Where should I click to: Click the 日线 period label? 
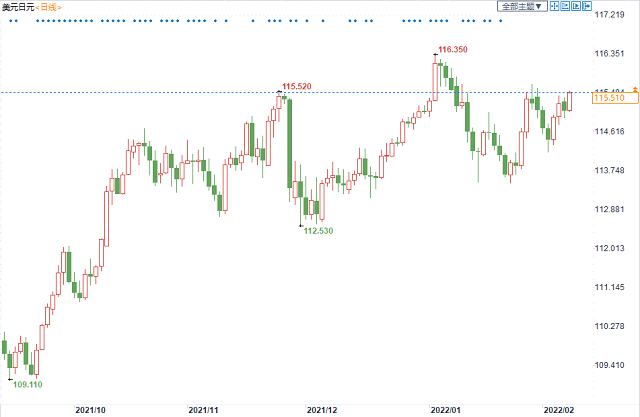tap(48, 7)
